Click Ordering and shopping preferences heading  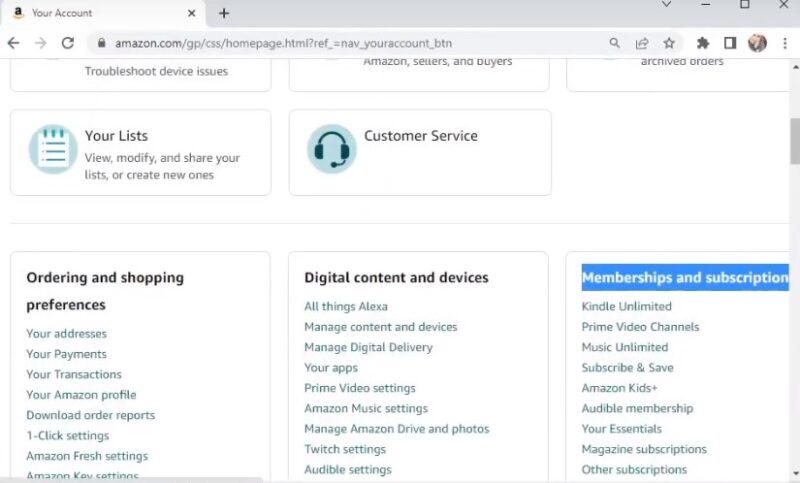[x=105, y=291]
